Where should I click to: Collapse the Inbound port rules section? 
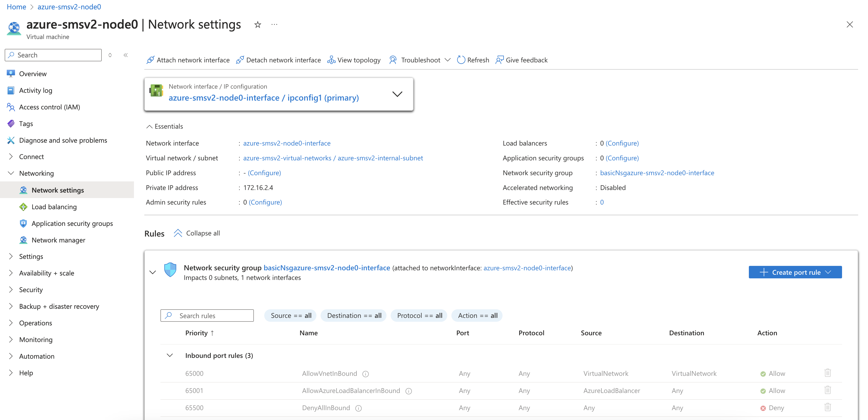169,355
